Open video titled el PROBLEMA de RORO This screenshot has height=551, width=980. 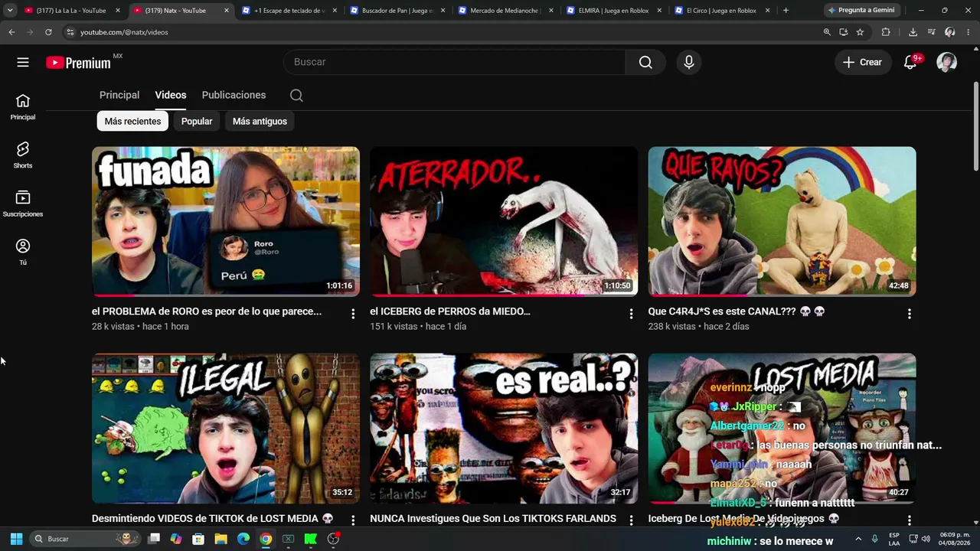point(207,311)
